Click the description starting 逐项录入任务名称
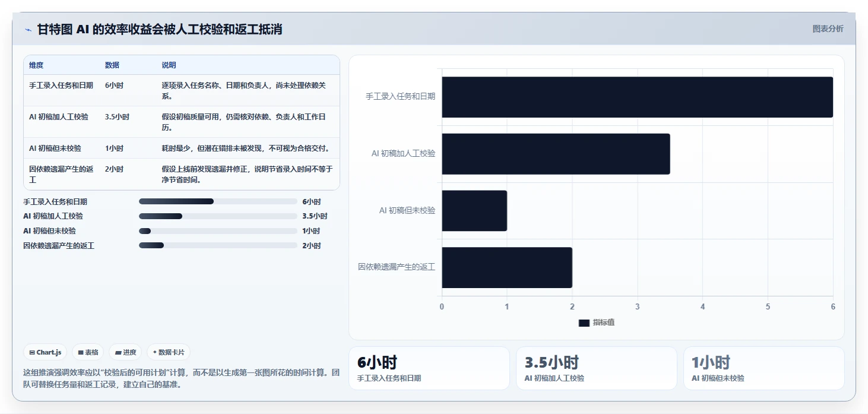Viewport: 868px width, 414px height. 243,91
